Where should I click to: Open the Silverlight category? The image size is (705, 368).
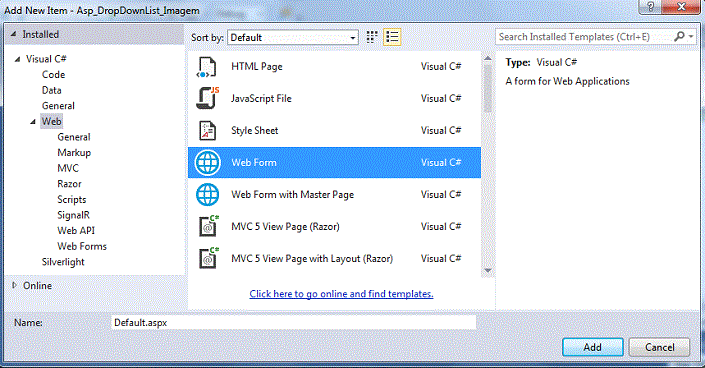[63, 262]
